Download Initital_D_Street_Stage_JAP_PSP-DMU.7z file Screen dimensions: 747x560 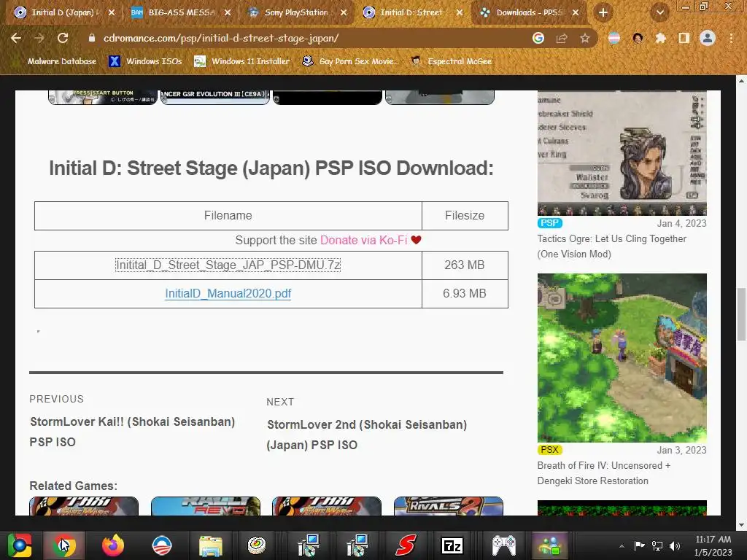coord(228,265)
